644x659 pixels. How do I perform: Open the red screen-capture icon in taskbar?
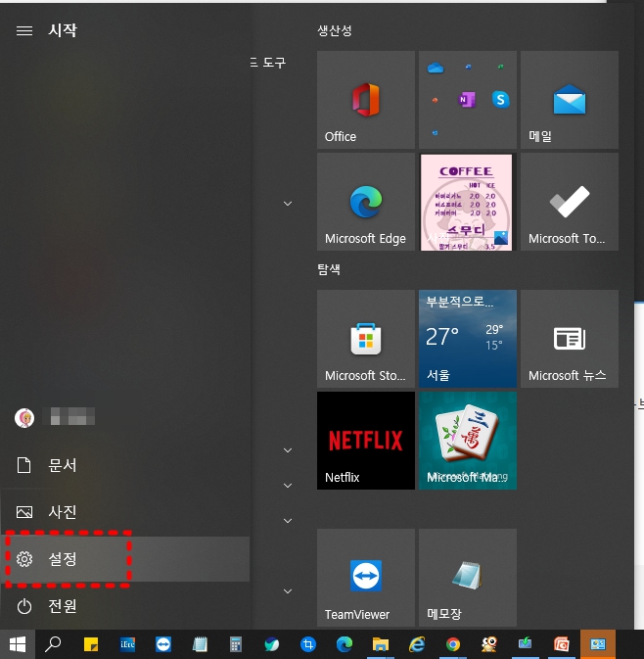(561, 644)
